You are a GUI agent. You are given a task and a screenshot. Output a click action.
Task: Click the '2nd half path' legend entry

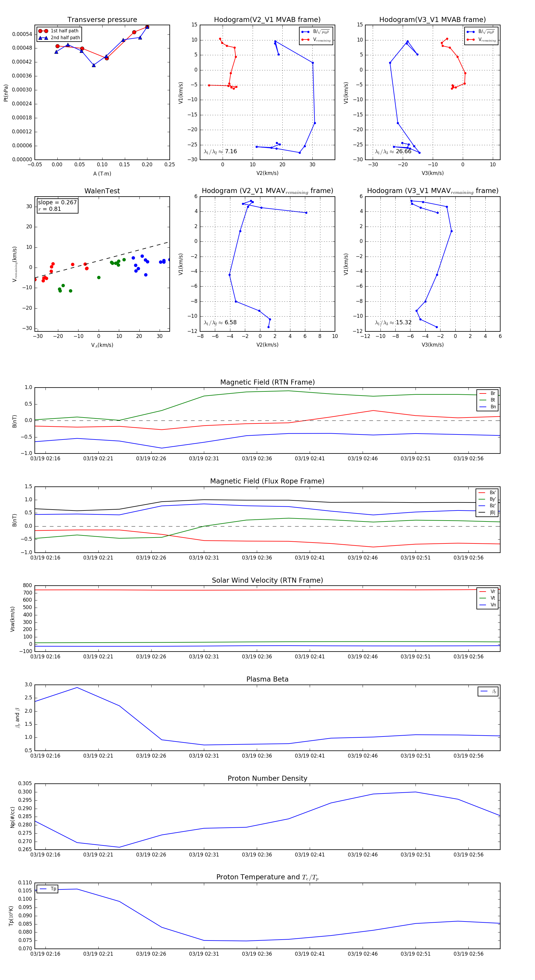tap(59, 38)
